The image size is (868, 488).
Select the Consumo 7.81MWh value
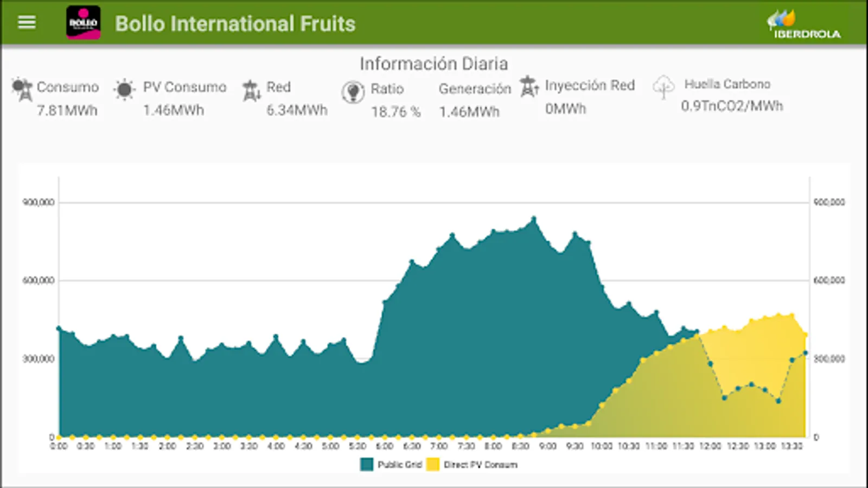pos(67,111)
